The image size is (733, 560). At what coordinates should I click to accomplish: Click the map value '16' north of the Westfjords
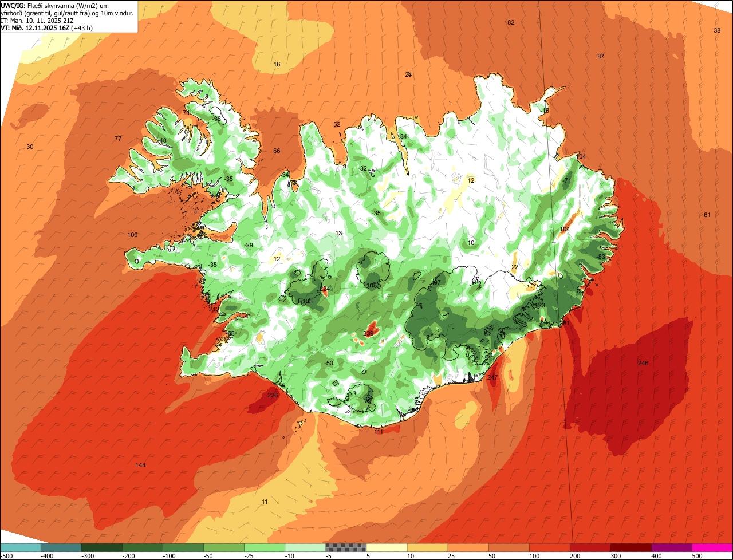(277, 64)
